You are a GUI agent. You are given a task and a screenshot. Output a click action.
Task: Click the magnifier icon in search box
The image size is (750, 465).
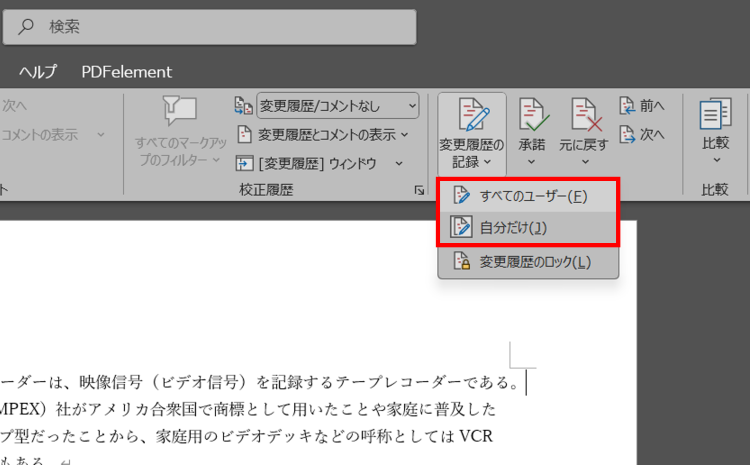[x=25, y=26]
